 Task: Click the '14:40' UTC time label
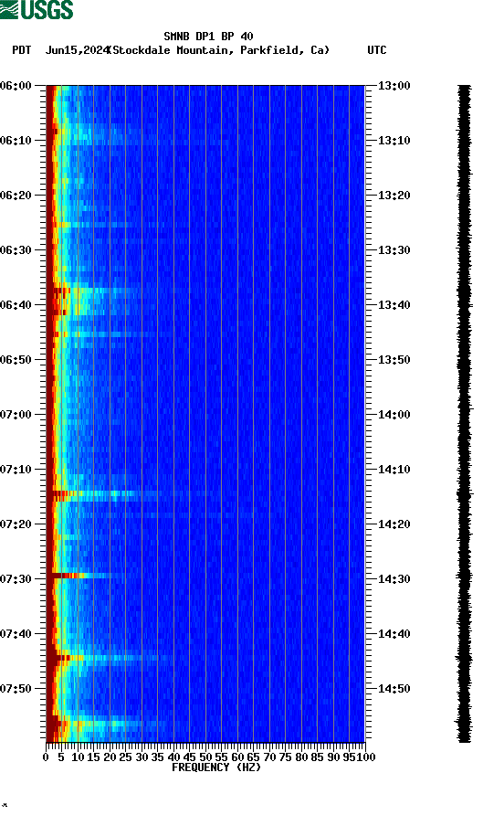[x=394, y=634]
